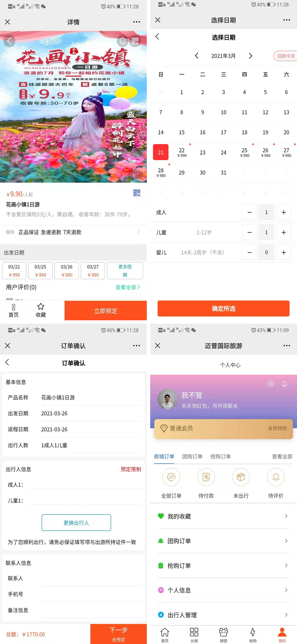Image resolution: width=297 pixels, height=644 pixels.
Task: Open the settings gear in personal center
Action: 271,384
